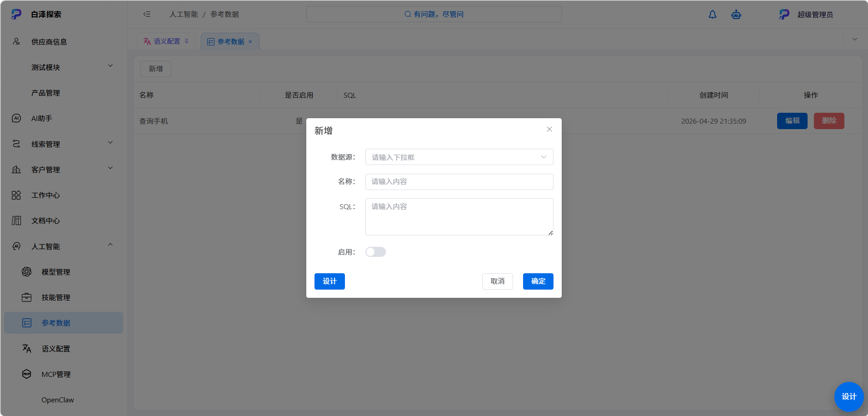Screen dimensions: 868x416
Task: Open OpenClaw in the sidebar
Action: [x=58, y=400]
